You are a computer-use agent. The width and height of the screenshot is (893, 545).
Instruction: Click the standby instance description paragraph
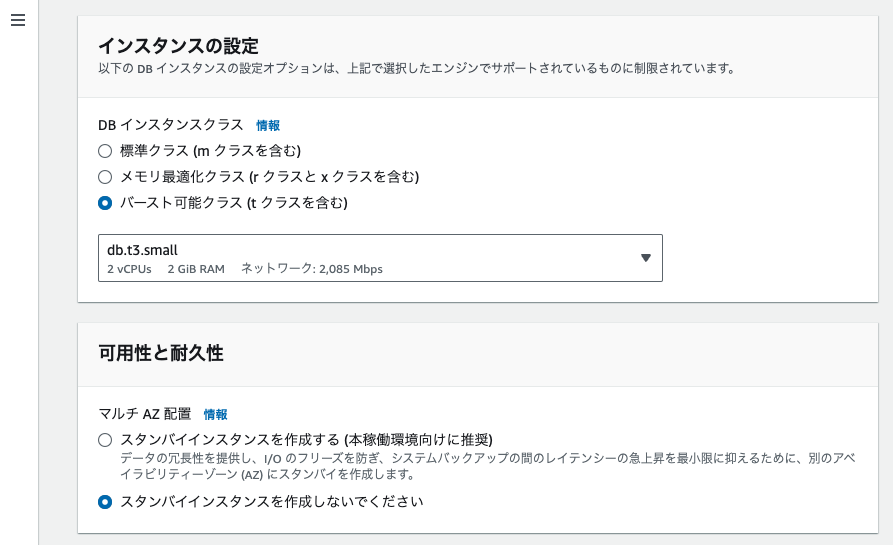click(488, 466)
